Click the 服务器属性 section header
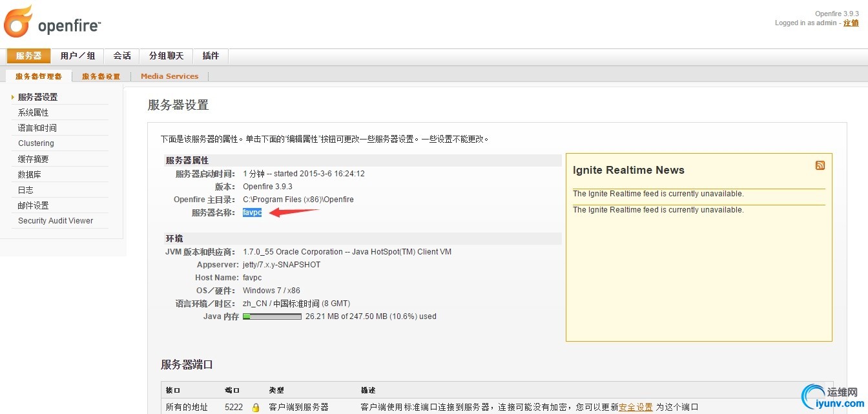The width and height of the screenshot is (868, 414). click(x=187, y=160)
